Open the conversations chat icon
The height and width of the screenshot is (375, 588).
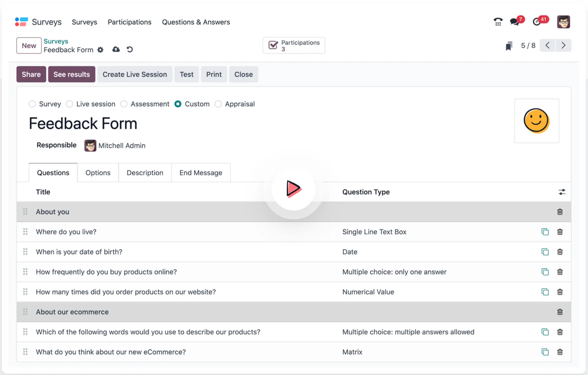[514, 22]
